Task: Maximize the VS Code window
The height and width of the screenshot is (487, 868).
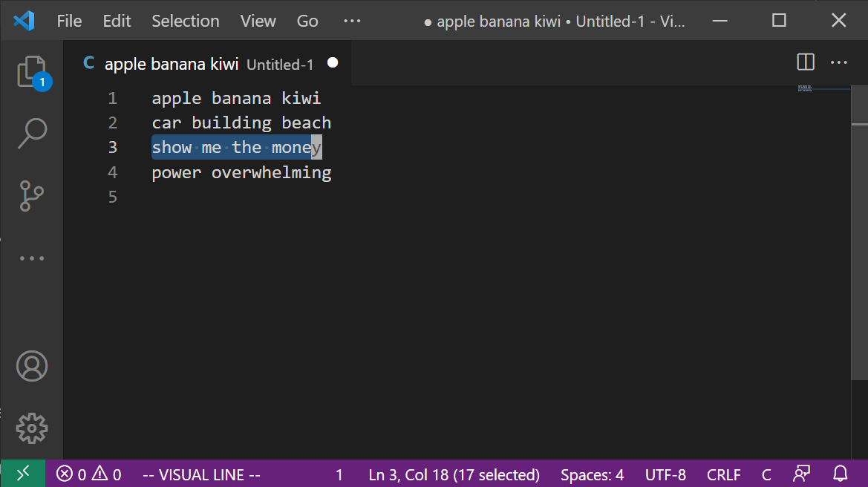Action: (x=779, y=21)
